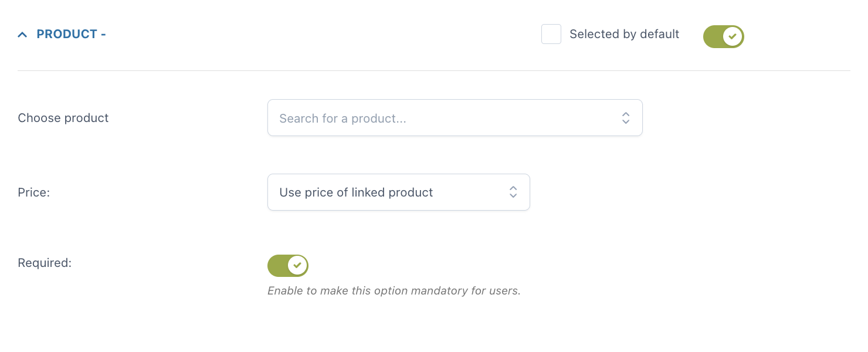Click the 'Enable to make this option mandatory' hint
Viewport: 868px width, 352px height.
(394, 290)
